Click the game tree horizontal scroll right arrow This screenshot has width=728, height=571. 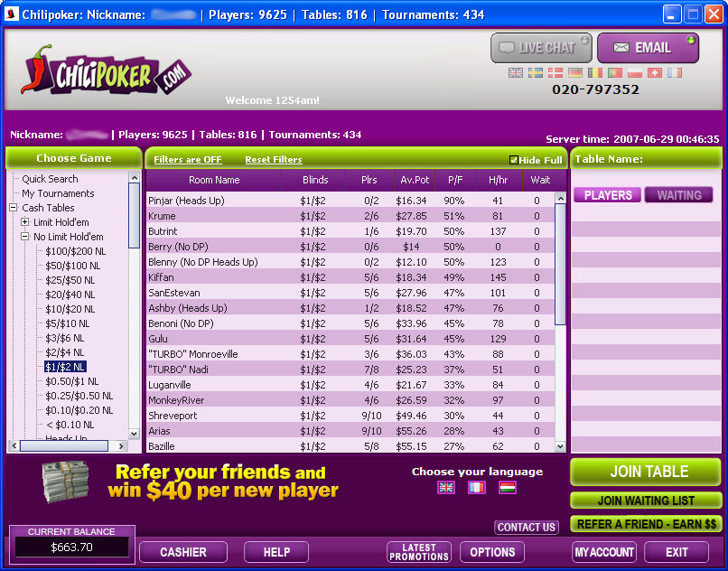coord(121,446)
